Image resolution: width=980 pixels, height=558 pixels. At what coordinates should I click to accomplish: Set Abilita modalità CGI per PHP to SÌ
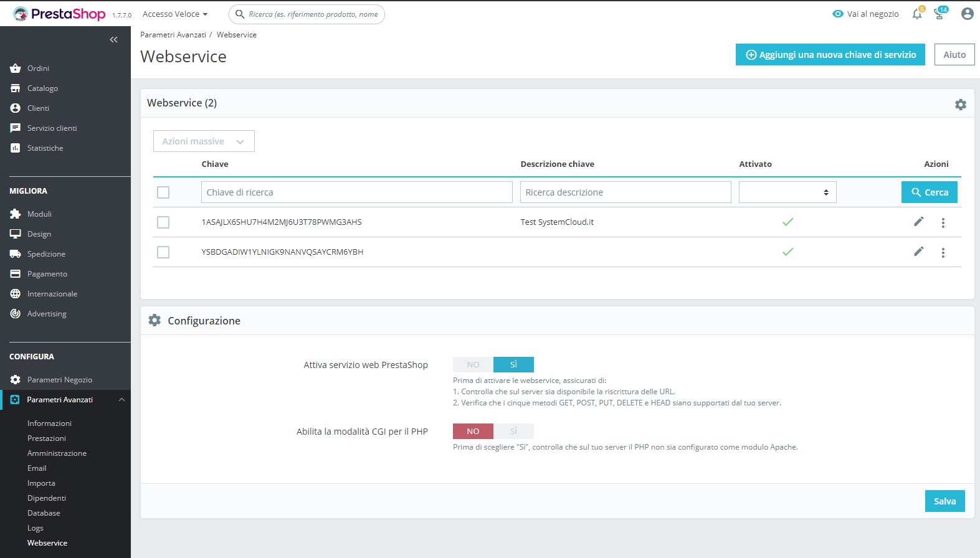tap(513, 431)
